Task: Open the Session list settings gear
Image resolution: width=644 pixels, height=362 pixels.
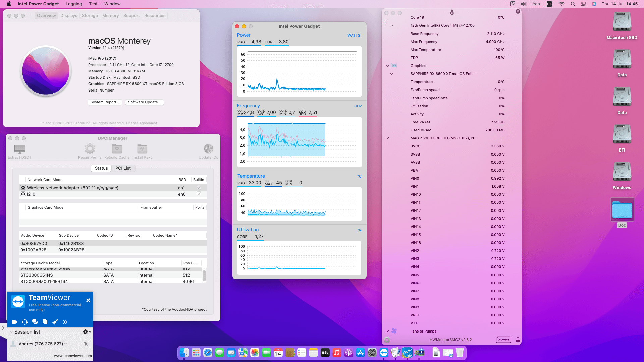Action: [85, 331]
